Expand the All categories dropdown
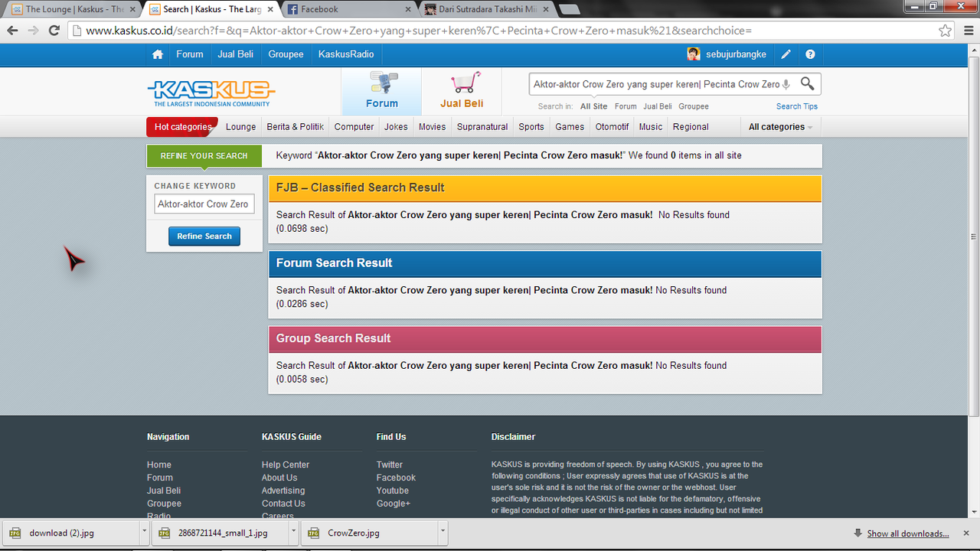 point(780,127)
